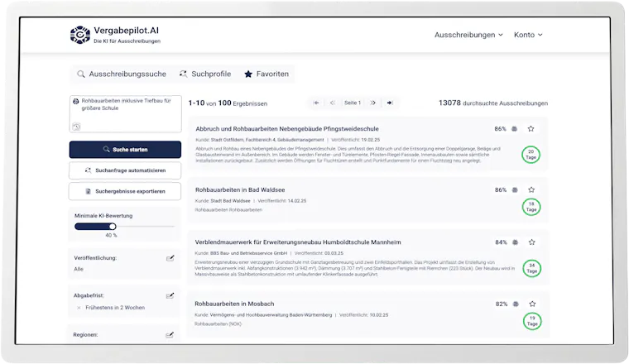Click the 40 % slider value label
The image size is (629, 364).
click(111, 235)
